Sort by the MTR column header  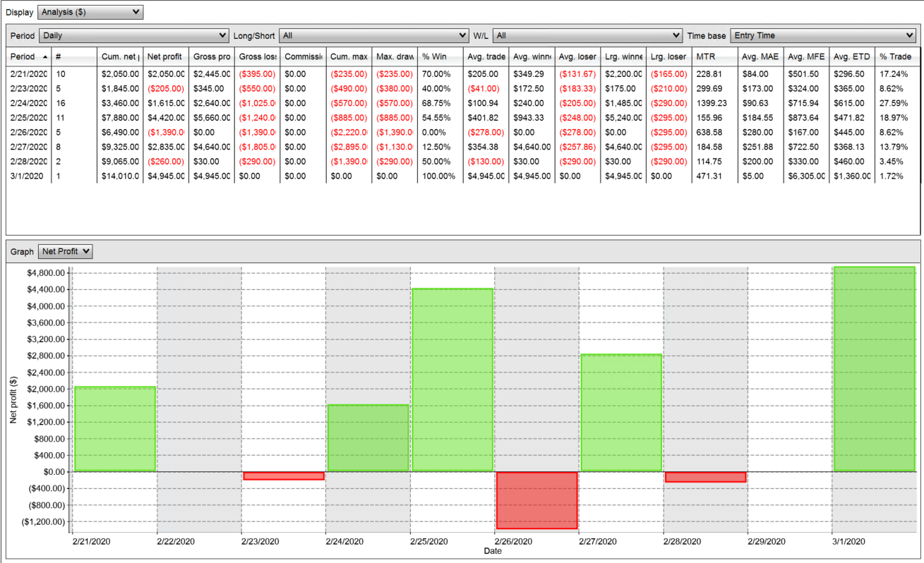coord(714,56)
